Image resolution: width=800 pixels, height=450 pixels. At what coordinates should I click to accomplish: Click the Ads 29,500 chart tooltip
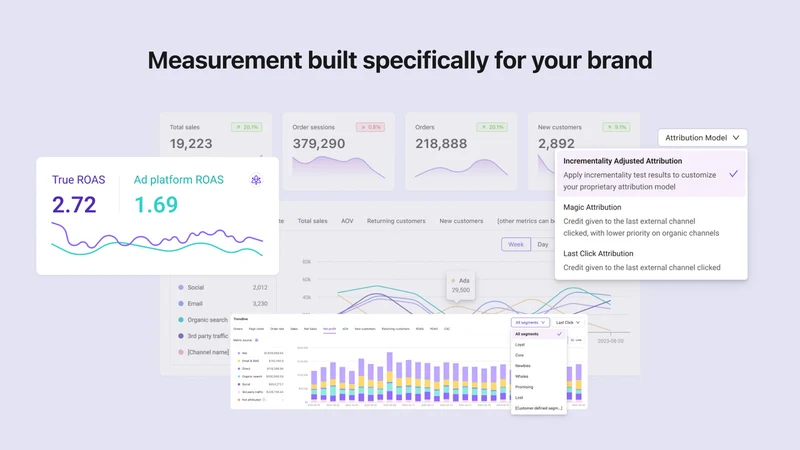[x=460, y=286]
